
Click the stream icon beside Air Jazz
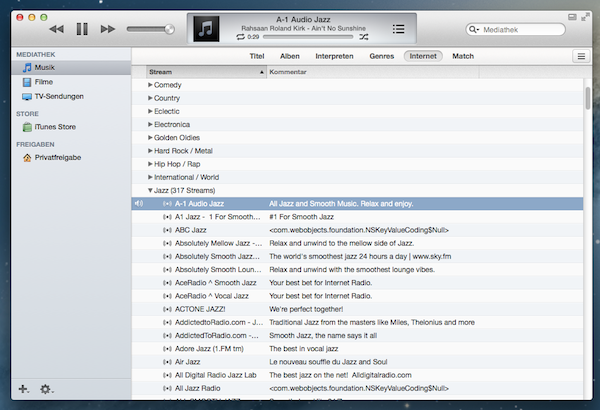[x=167, y=362]
